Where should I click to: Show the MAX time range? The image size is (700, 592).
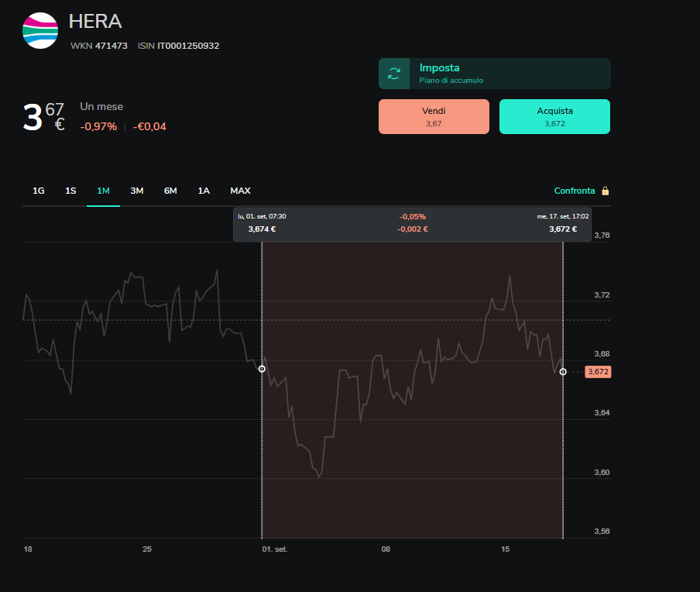click(x=240, y=191)
